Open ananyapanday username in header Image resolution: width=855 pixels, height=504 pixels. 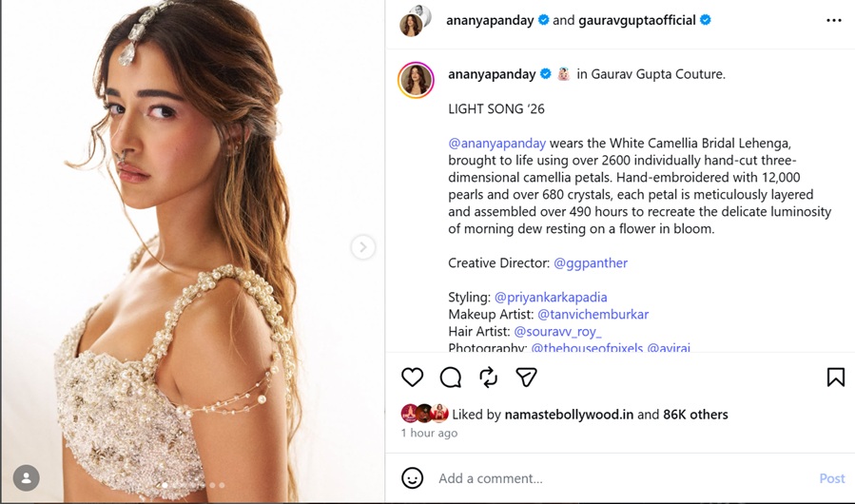490,20
